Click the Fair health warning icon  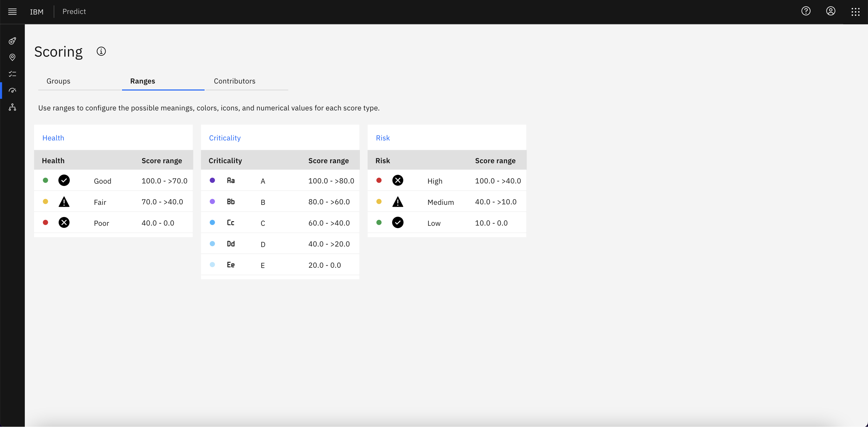click(64, 201)
